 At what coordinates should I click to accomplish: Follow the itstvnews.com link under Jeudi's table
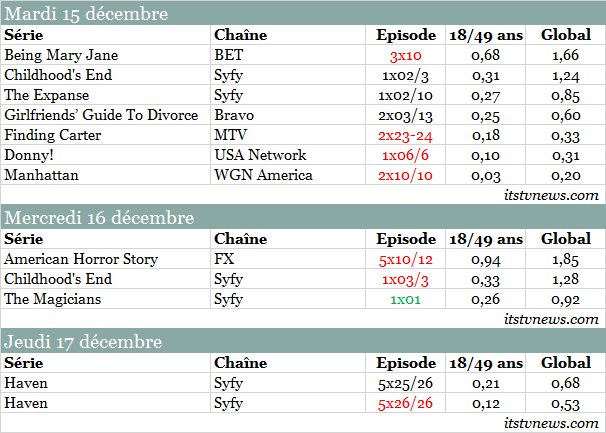[x=552, y=423]
